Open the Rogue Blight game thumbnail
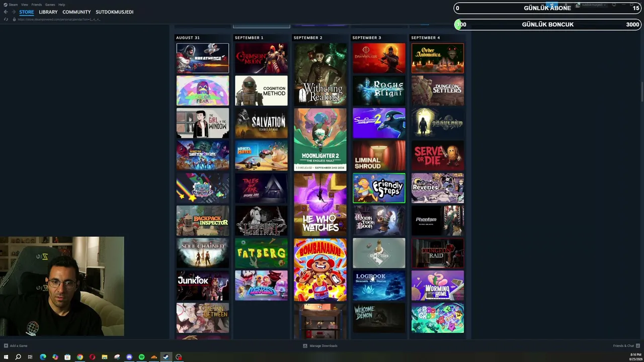644x362 pixels. (379, 90)
